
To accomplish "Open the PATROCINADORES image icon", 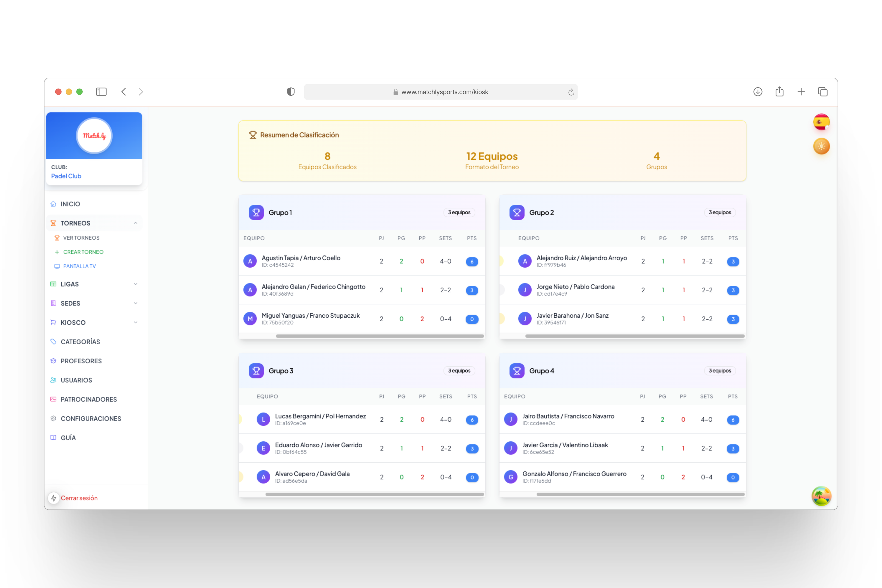I will tap(54, 399).
